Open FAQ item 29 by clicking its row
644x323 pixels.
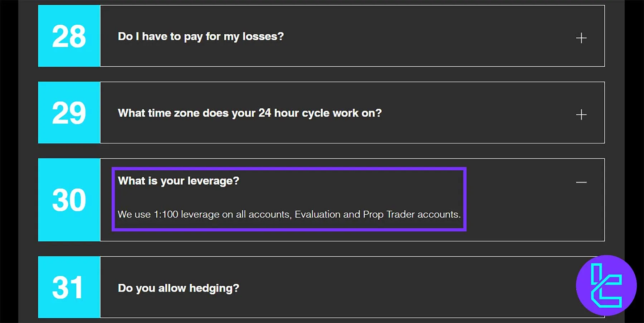[322, 113]
